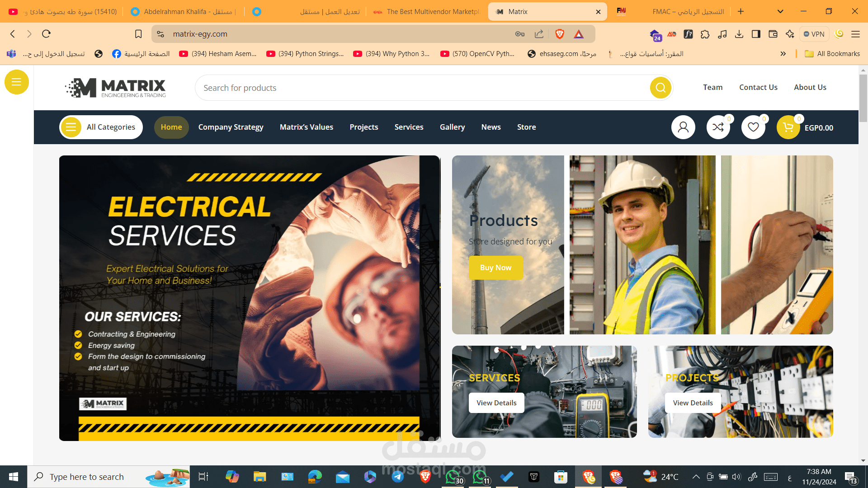Toggle the VPN button

[814, 34]
